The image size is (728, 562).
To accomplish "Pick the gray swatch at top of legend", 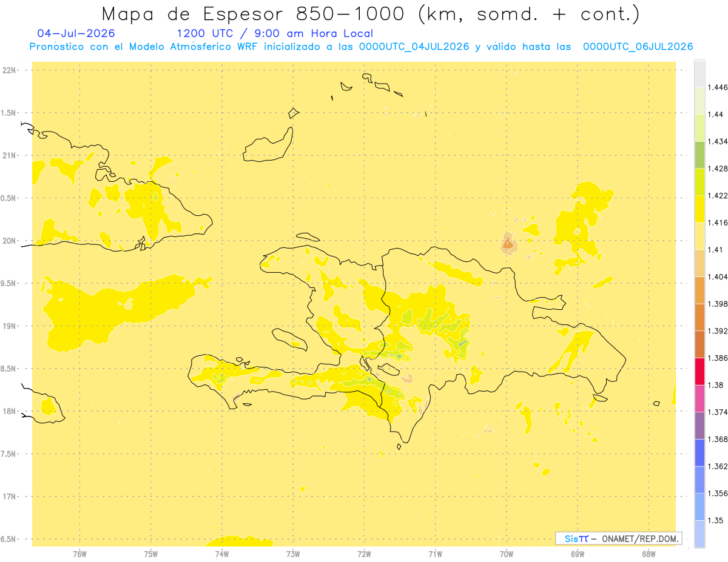I will pyautogui.click(x=699, y=74).
